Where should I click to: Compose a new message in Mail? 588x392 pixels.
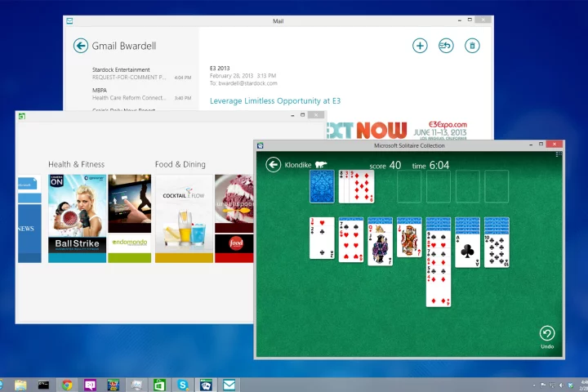pyautogui.click(x=420, y=46)
